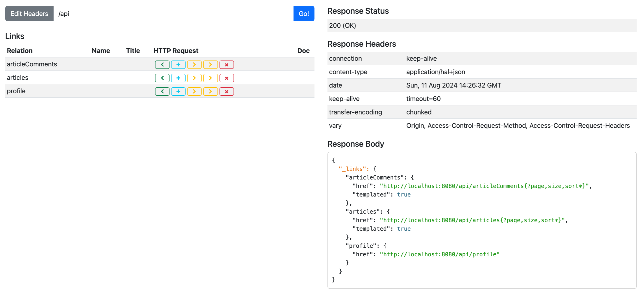The image size is (644, 294).
Task: Click blue POST plus for articles
Action: 178,78
